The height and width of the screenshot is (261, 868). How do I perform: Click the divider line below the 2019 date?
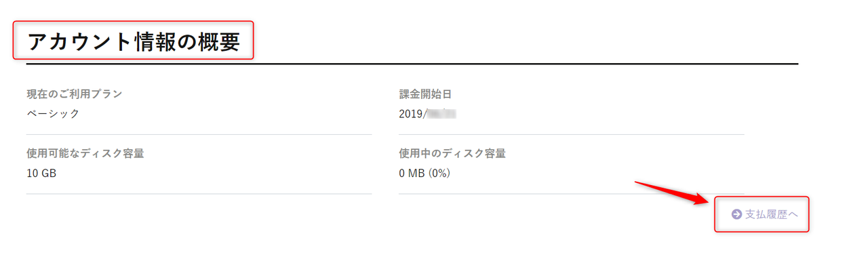point(572,134)
